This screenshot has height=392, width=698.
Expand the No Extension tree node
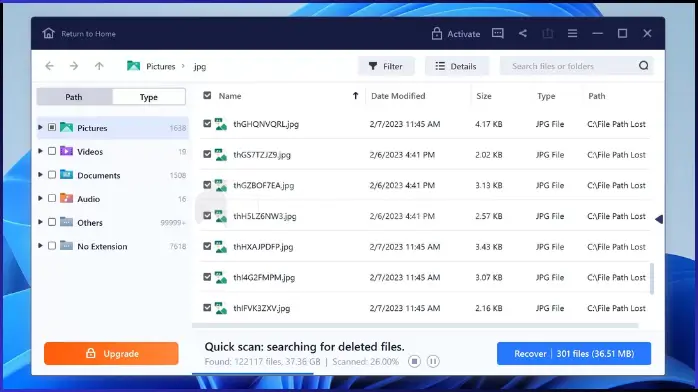tap(40, 245)
